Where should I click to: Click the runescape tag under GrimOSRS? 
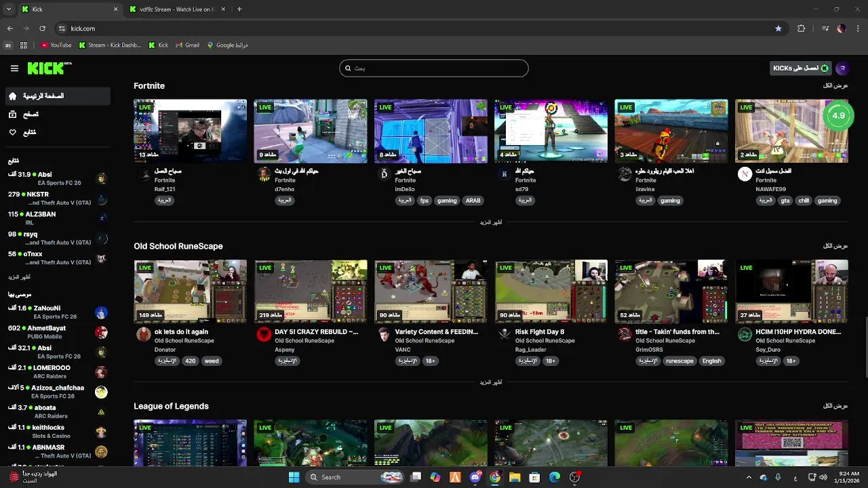tap(679, 361)
